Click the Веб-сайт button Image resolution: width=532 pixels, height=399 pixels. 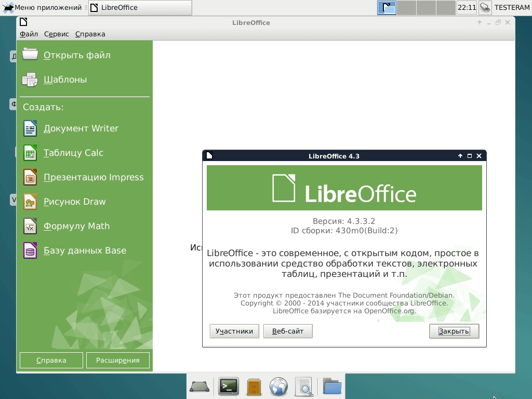288,331
